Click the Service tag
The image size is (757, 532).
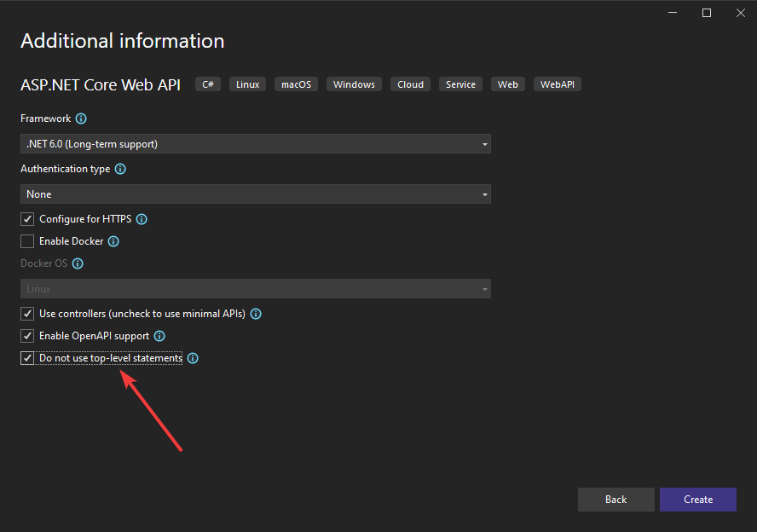click(460, 84)
